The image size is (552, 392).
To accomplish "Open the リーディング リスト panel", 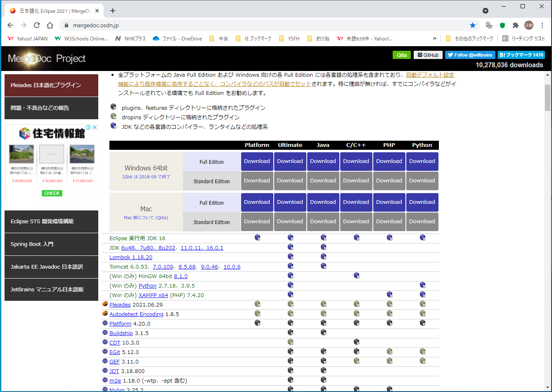I will [524, 38].
